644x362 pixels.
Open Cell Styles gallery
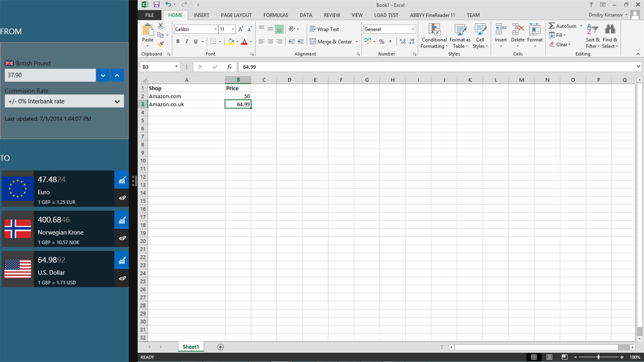(x=480, y=36)
